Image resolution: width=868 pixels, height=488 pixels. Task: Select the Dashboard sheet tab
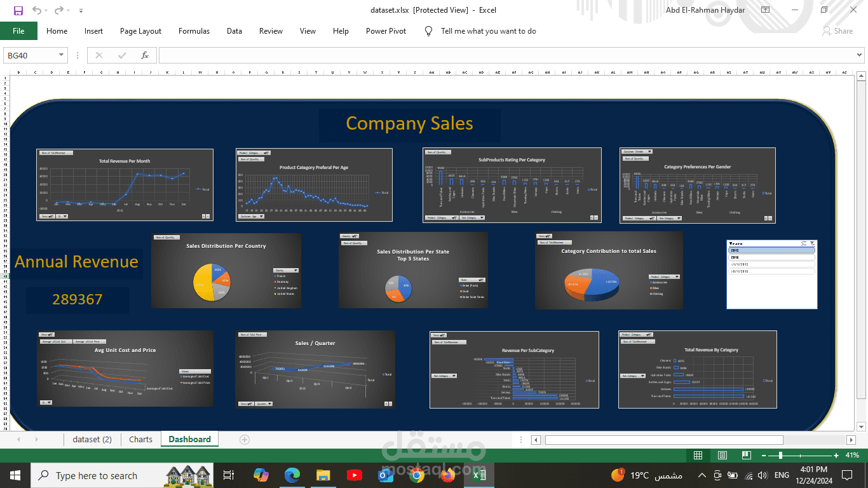coord(189,439)
